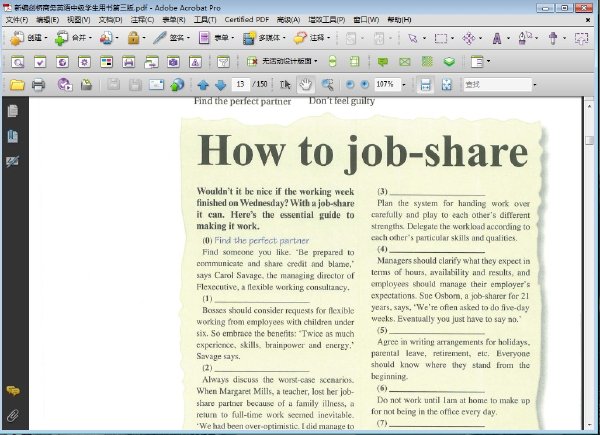Activate the Hand pan tool
Image resolution: width=600 pixels, height=435 pixels.
[x=305, y=85]
